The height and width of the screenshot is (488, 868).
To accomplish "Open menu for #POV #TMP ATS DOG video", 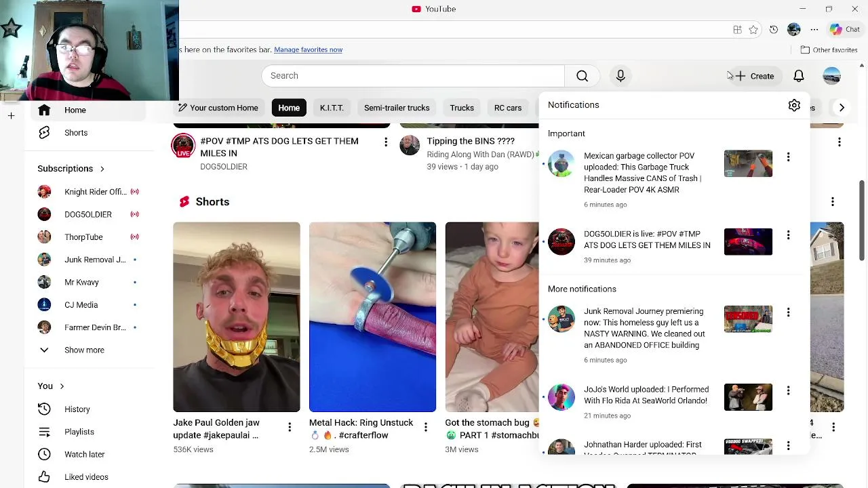I will coord(386,142).
